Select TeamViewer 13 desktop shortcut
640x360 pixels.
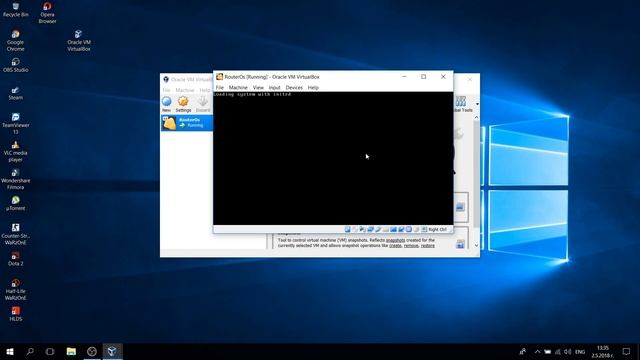[x=16, y=124]
